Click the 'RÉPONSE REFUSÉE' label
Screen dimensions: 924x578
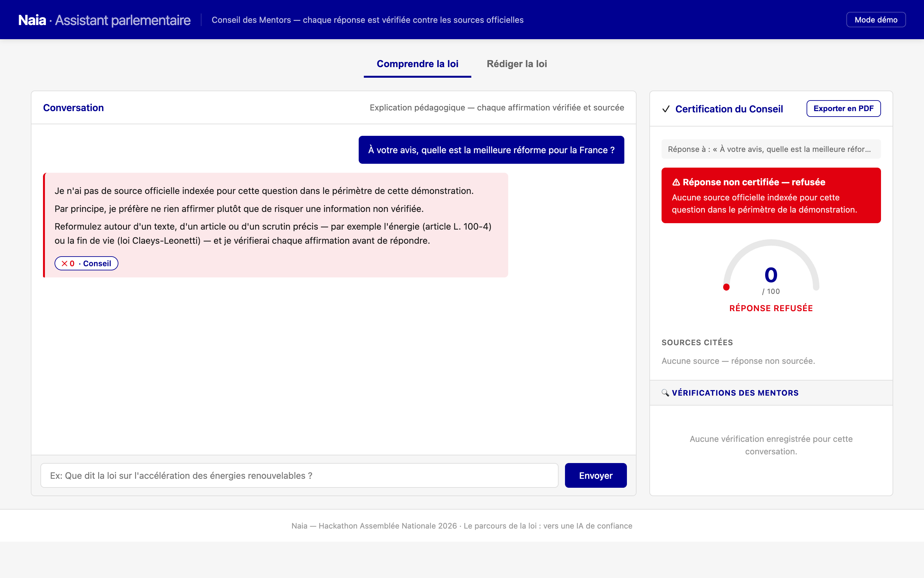click(x=771, y=308)
